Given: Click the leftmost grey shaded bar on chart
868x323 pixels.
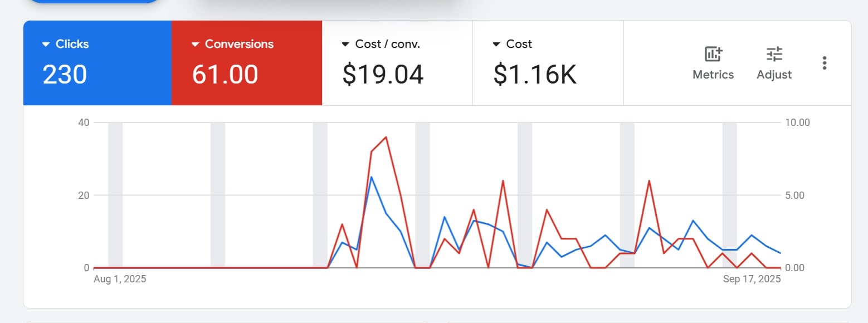Looking at the screenshot, I should [x=115, y=195].
